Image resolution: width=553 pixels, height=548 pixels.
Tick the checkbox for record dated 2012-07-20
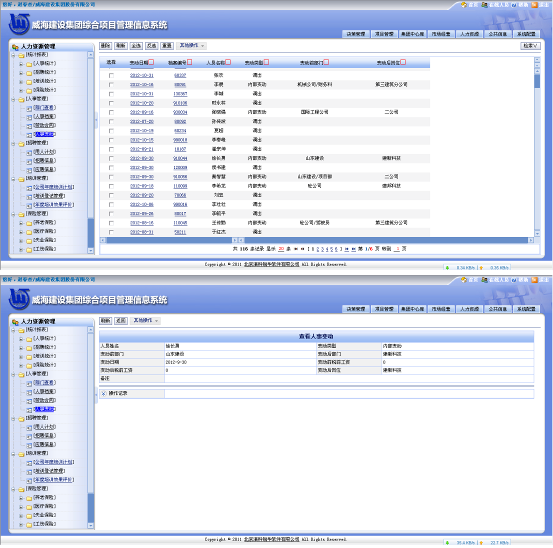[111, 121]
